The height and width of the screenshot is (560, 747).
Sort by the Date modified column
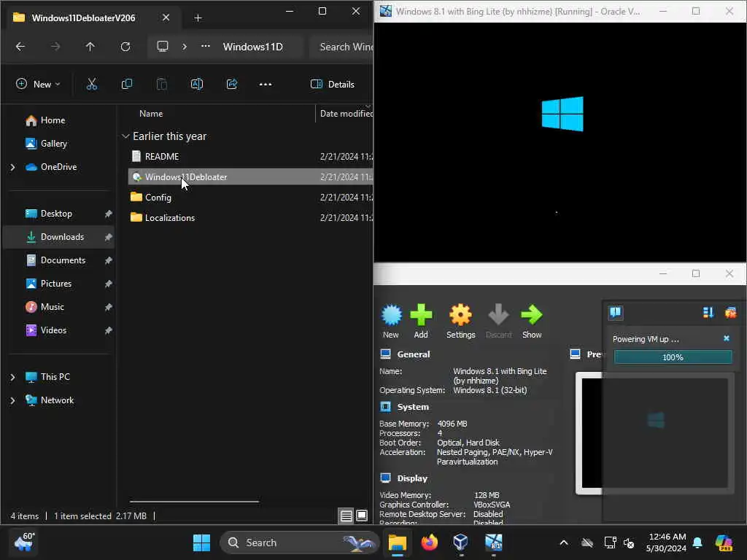tap(345, 114)
